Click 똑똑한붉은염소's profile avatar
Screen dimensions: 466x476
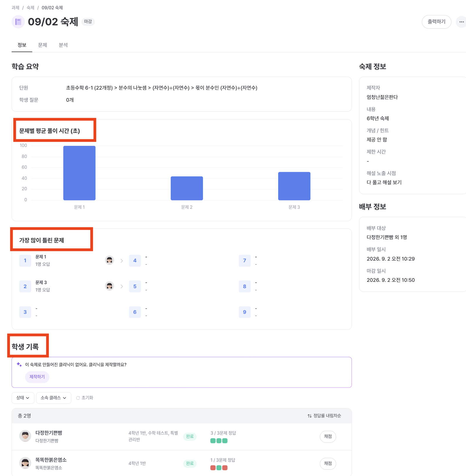click(25, 463)
